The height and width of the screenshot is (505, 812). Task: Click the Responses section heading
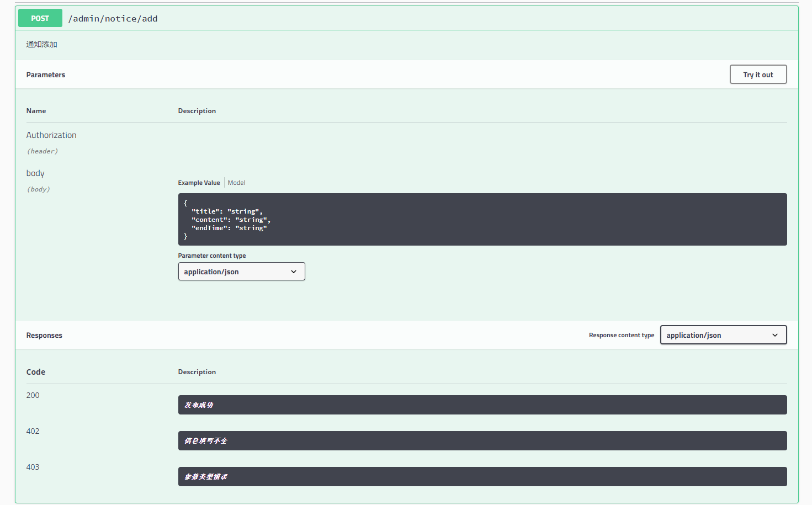pyautogui.click(x=44, y=334)
